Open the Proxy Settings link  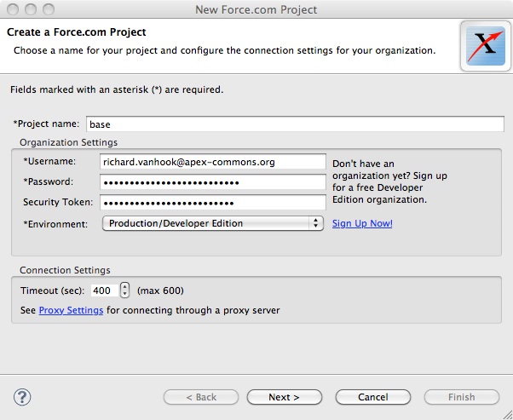(71, 310)
